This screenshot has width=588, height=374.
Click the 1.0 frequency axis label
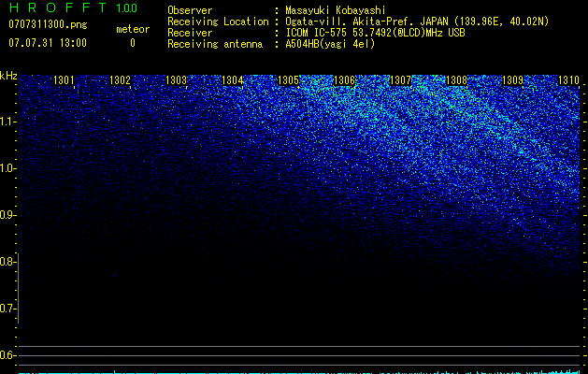pyautogui.click(x=8, y=168)
